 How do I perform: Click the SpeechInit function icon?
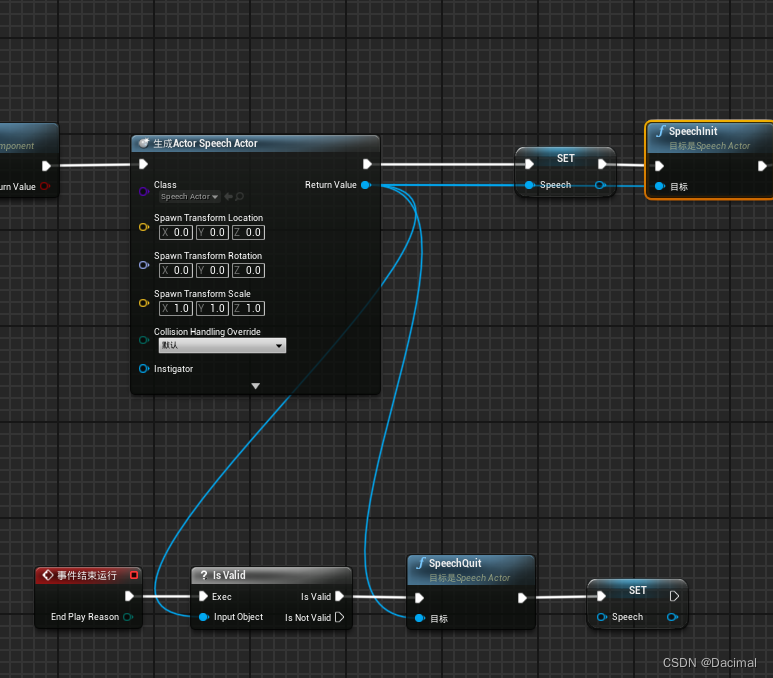point(660,132)
